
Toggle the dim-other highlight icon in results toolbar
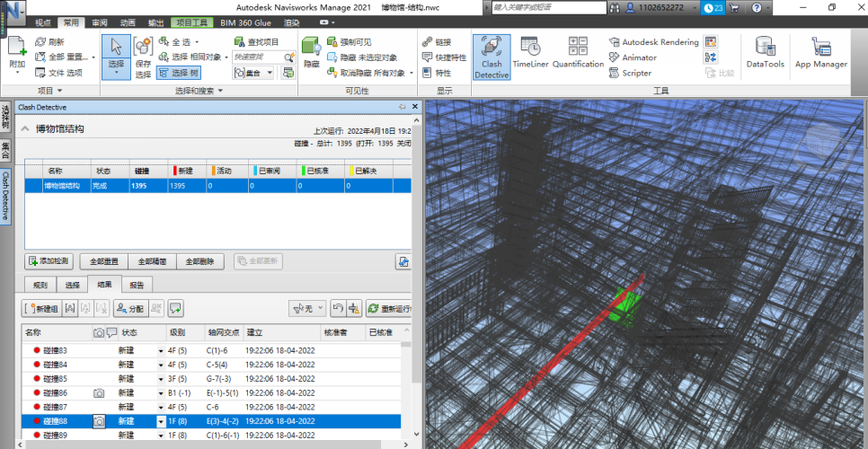(354, 309)
